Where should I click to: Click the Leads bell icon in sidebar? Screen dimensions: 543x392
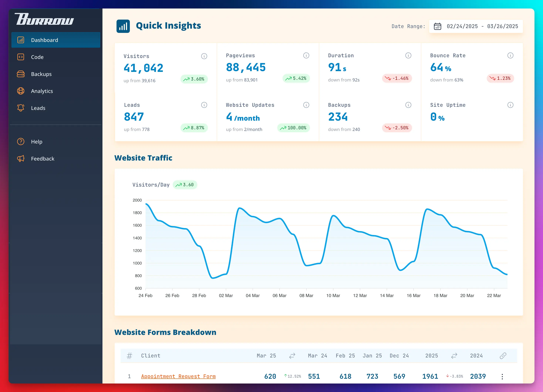click(21, 108)
